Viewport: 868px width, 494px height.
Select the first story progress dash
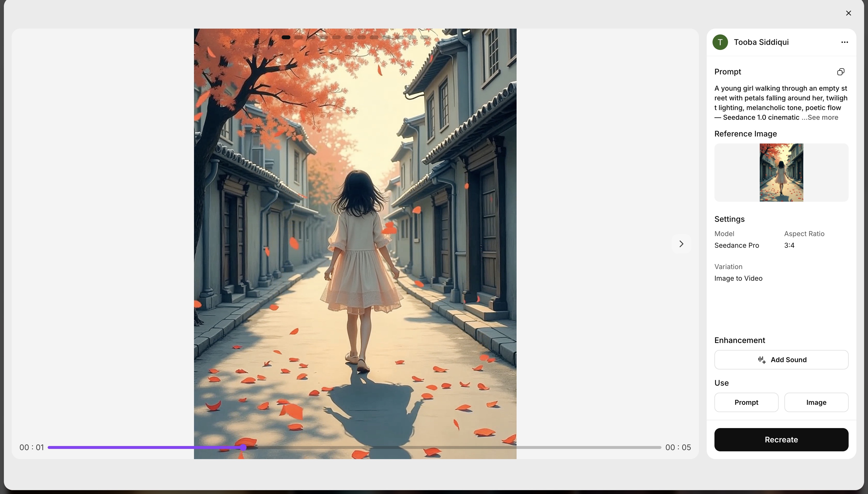tap(286, 37)
